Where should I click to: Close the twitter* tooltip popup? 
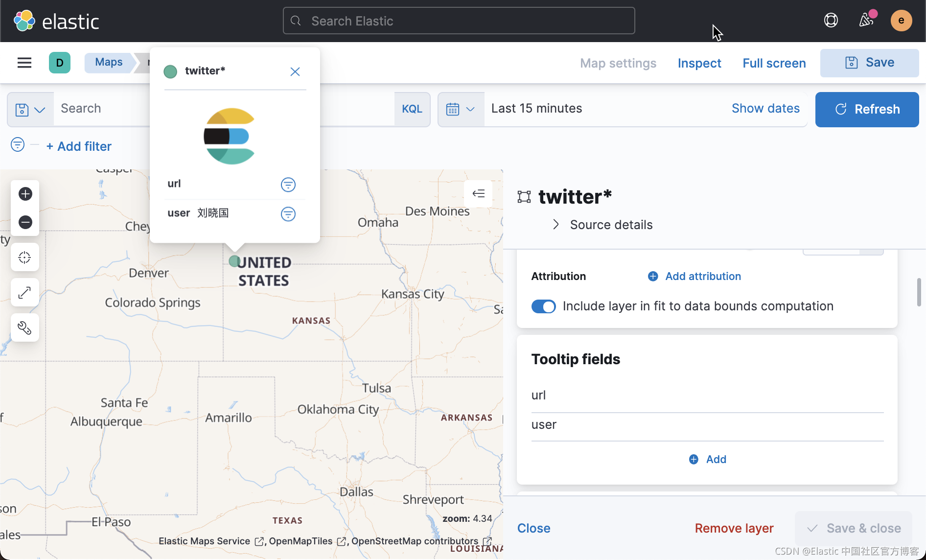[295, 71]
